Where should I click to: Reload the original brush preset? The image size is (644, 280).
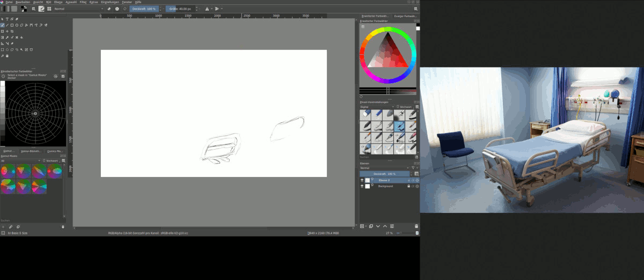tap(125, 9)
